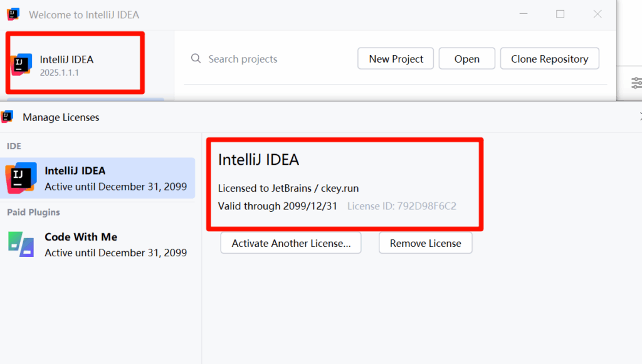This screenshot has width=642, height=364.
Task: Click the sliders settings icon at right edge
Action: [x=636, y=83]
